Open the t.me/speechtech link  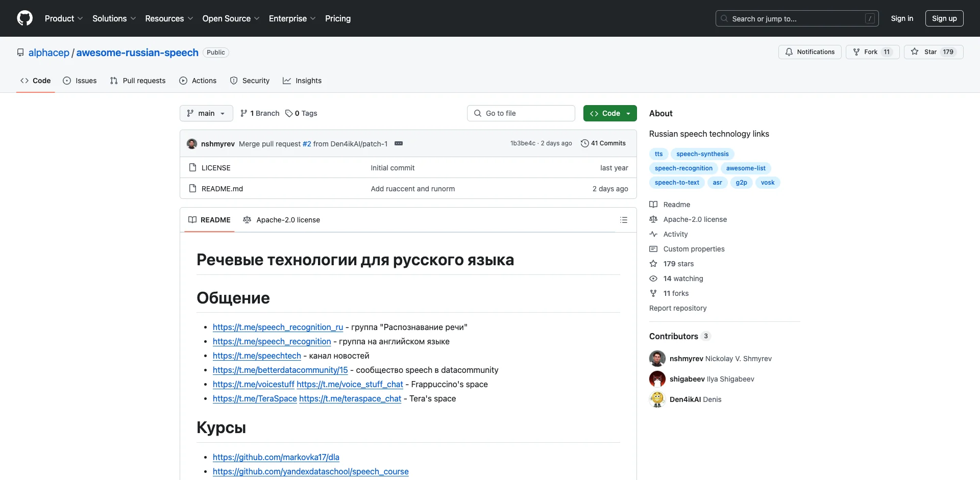click(x=257, y=356)
